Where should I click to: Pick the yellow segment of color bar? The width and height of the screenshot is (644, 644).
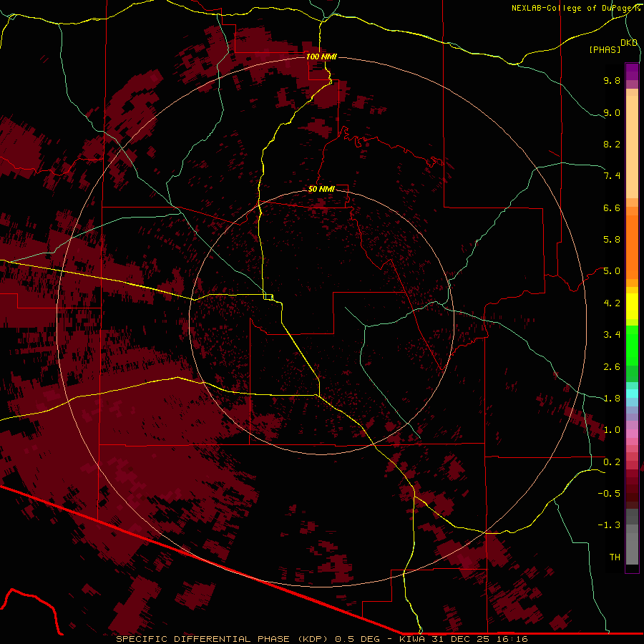click(x=632, y=306)
